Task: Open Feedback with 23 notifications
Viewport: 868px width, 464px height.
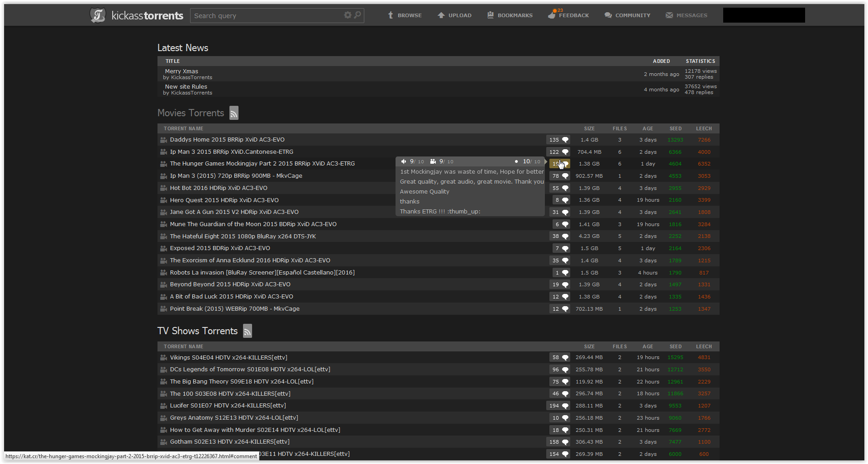Action: pyautogui.click(x=568, y=15)
